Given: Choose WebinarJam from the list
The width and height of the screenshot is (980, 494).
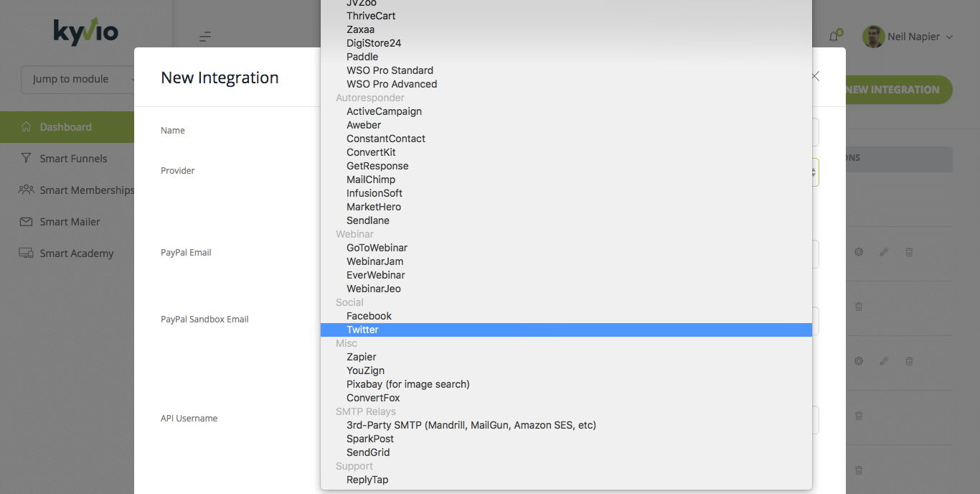Looking at the screenshot, I should [x=566, y=261].
